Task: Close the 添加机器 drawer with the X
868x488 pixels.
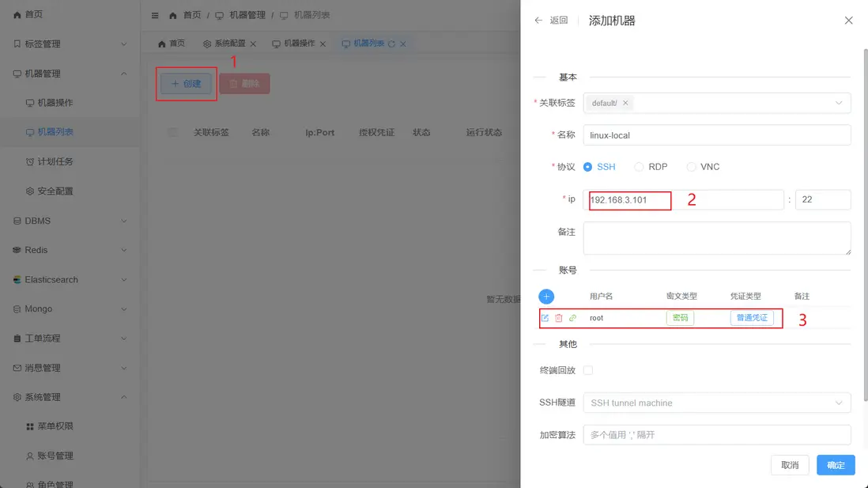Action: 848,21
